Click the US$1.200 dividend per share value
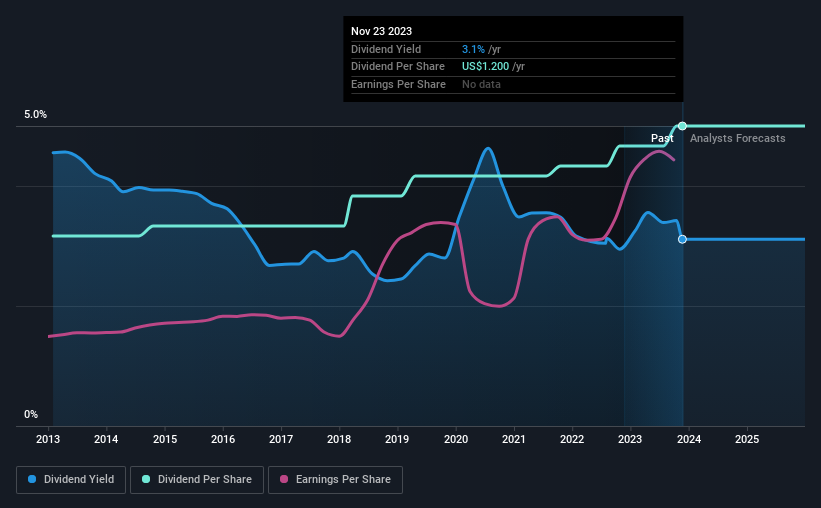This screenshot has height=508, width=821. 485,67
